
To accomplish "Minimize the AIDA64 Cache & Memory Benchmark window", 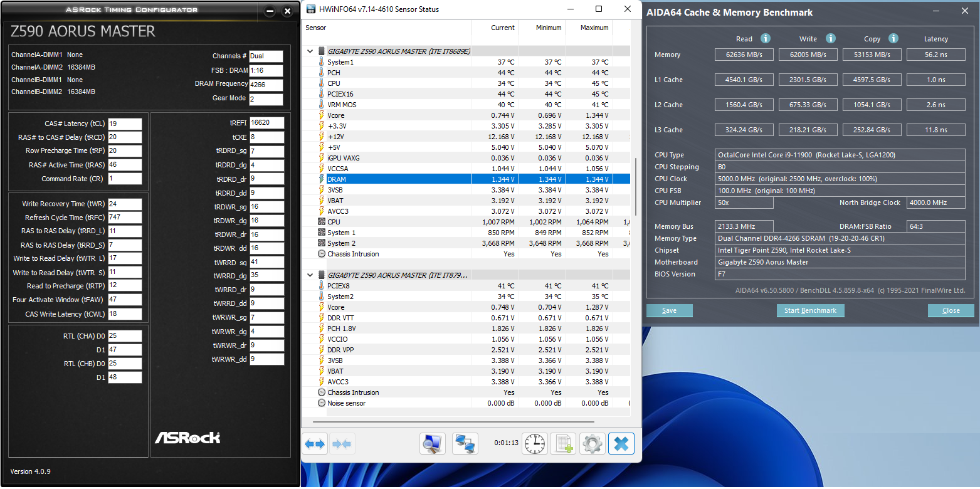I will (x=935, y=11).
